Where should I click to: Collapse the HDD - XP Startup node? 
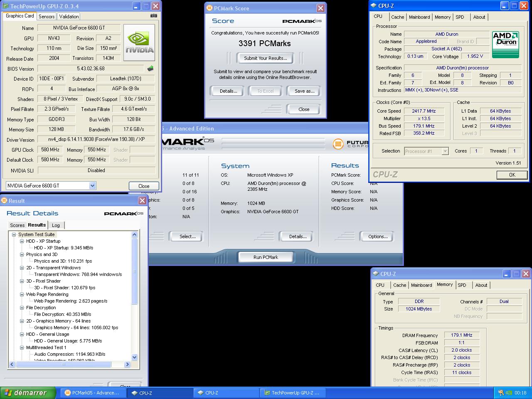22,241
